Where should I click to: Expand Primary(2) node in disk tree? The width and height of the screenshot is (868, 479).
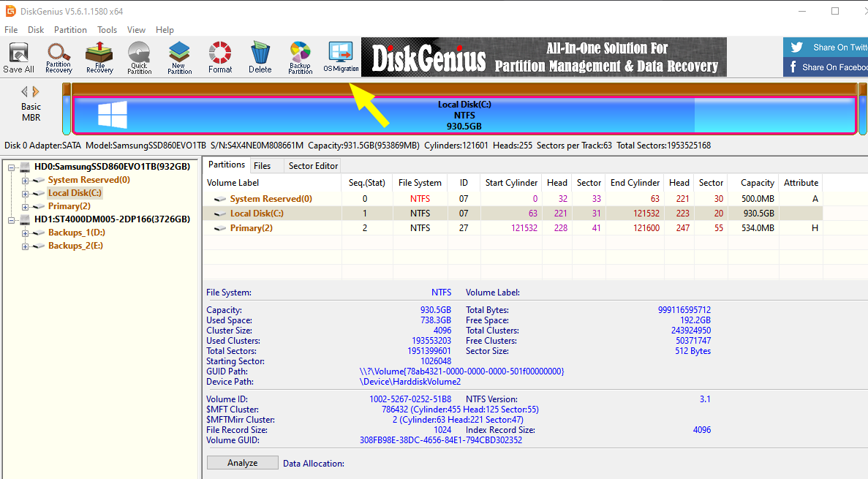tap(25, 207)
